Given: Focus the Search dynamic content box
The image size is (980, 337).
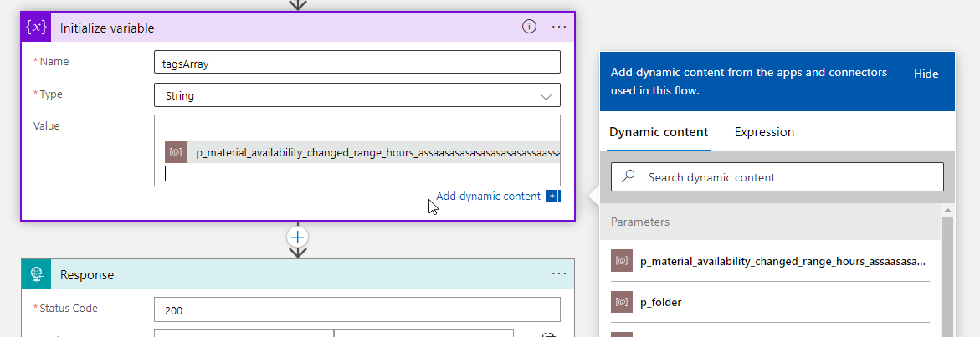Looking at the screenshot, I should tap(777, 177).
